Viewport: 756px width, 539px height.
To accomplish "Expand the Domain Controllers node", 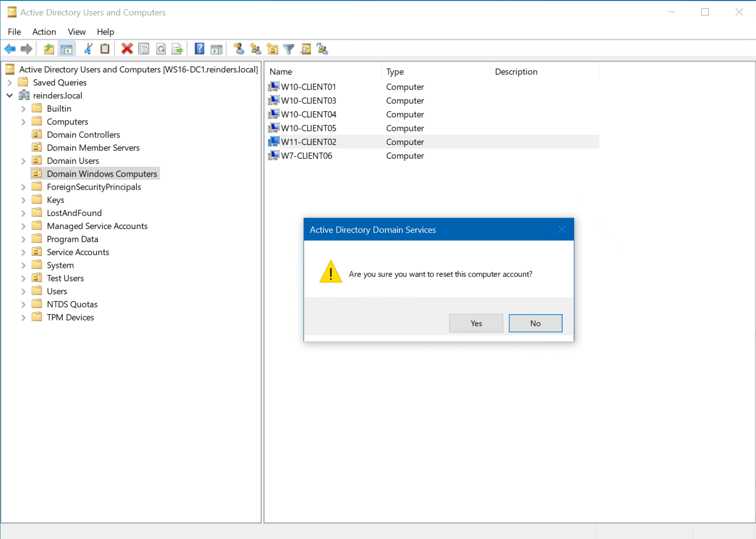I will point(23,134).
